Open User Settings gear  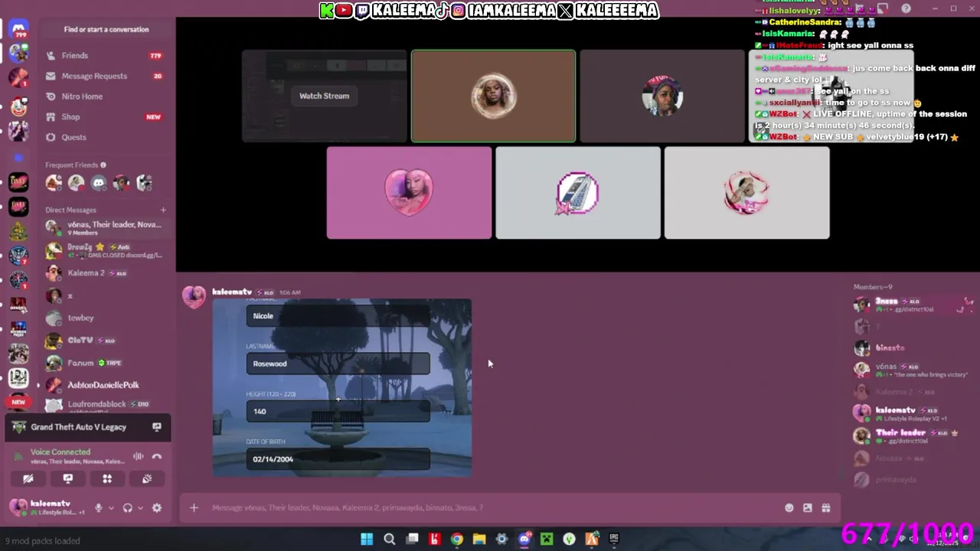tap(157, 507)
